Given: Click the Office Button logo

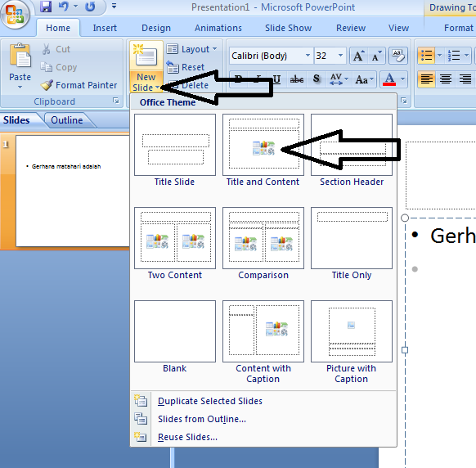Looking at the screenshot, I should tap(15, 14).
